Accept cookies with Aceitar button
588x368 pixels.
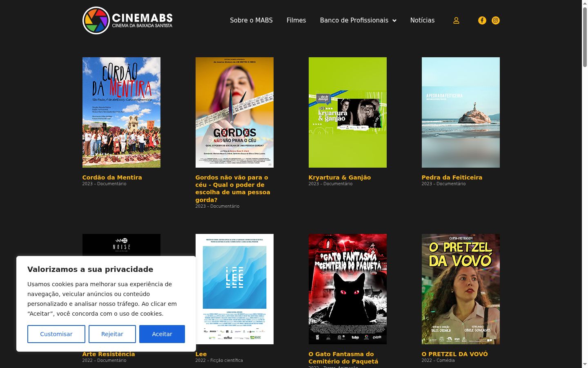click(x=162, y=334)
